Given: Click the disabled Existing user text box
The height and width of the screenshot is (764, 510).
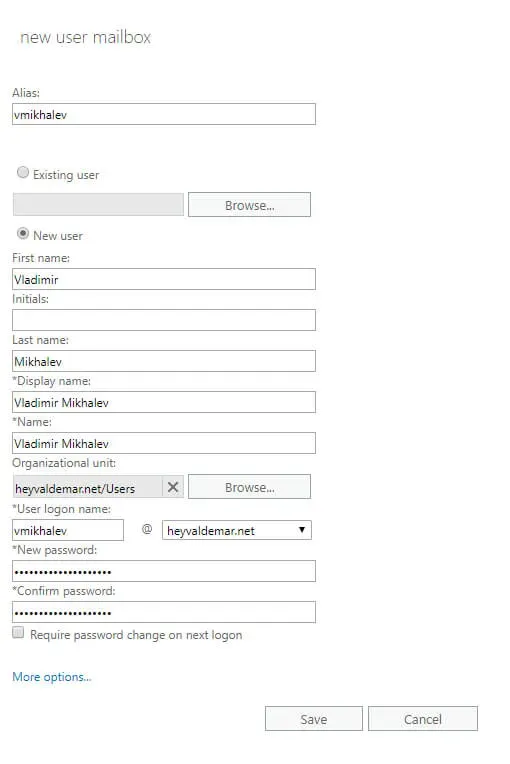Looking at the screenshot, I should [98, 205].
